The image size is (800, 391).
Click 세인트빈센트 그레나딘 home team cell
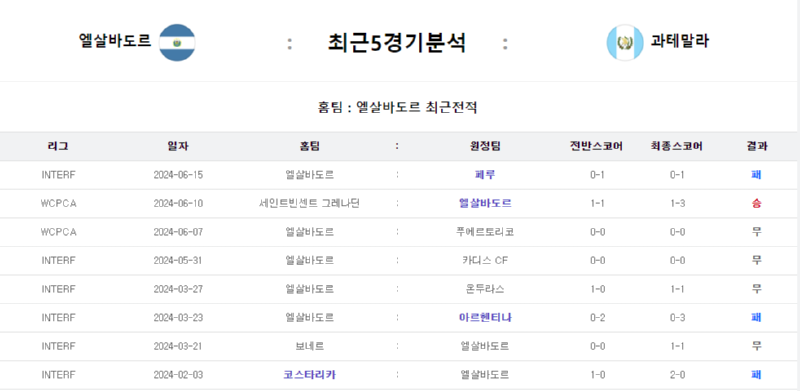pyautogui.click(x=310, y=204)
